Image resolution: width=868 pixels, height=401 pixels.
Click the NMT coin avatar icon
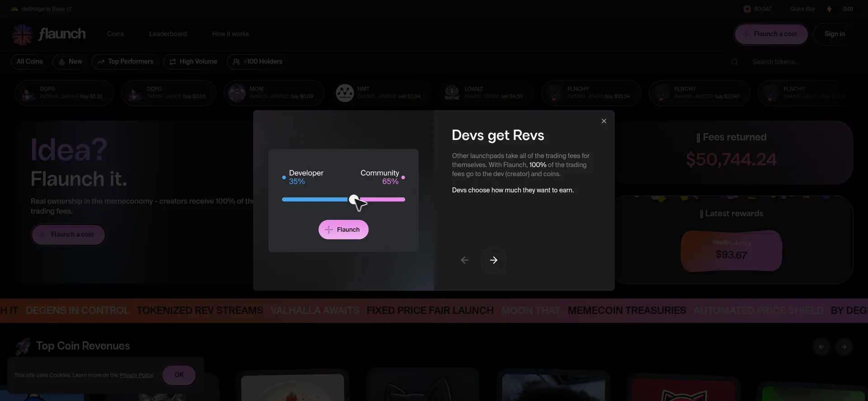pyautogui.click(x=345, y=93)
